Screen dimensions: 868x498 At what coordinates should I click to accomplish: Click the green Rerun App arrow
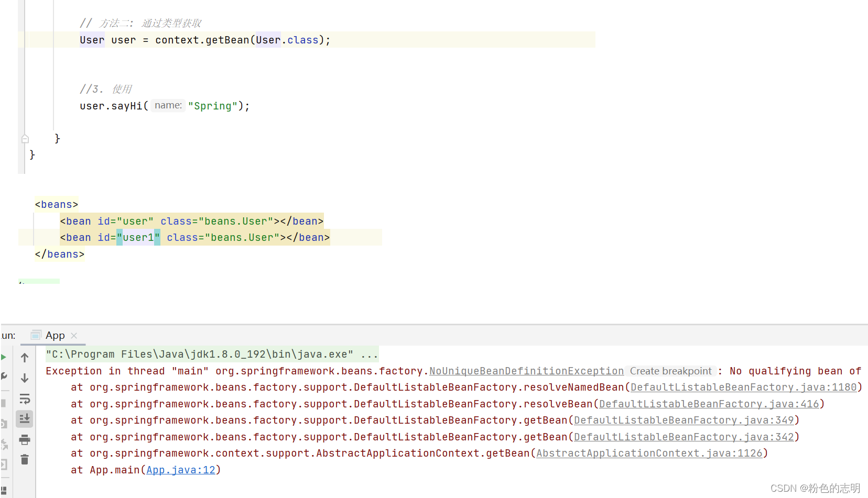click(3, 358)
